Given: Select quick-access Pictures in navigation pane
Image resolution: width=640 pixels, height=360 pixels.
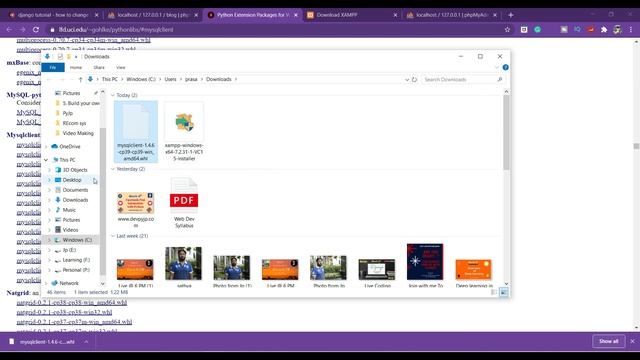Looking at the screenshot, I should [x=71, y=93].
